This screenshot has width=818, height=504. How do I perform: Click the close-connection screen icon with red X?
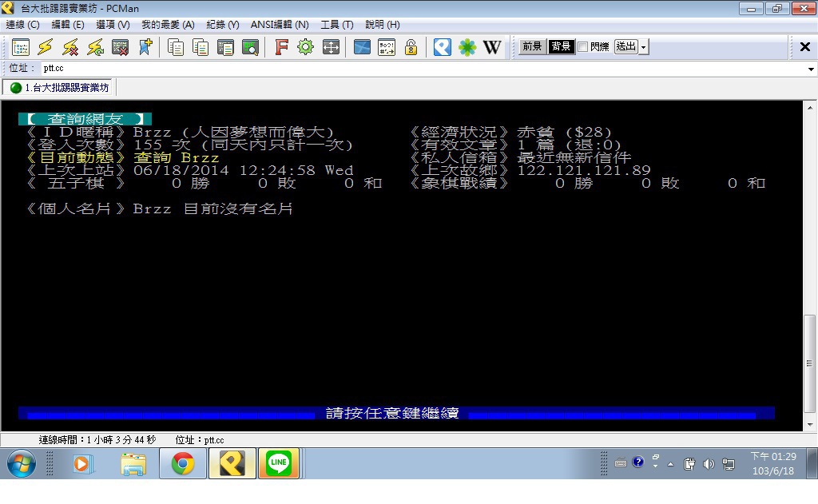[x=121, y=47]
